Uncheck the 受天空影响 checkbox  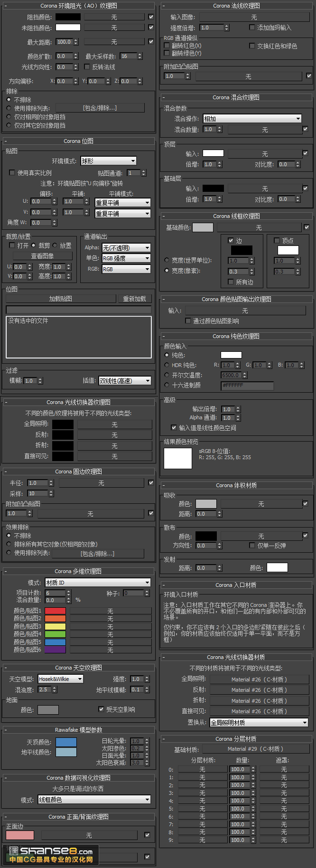101,709
